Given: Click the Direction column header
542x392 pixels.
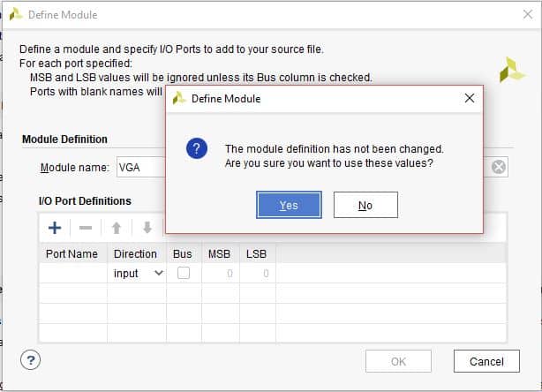Looking at the screenshot, I should [136, 253].
